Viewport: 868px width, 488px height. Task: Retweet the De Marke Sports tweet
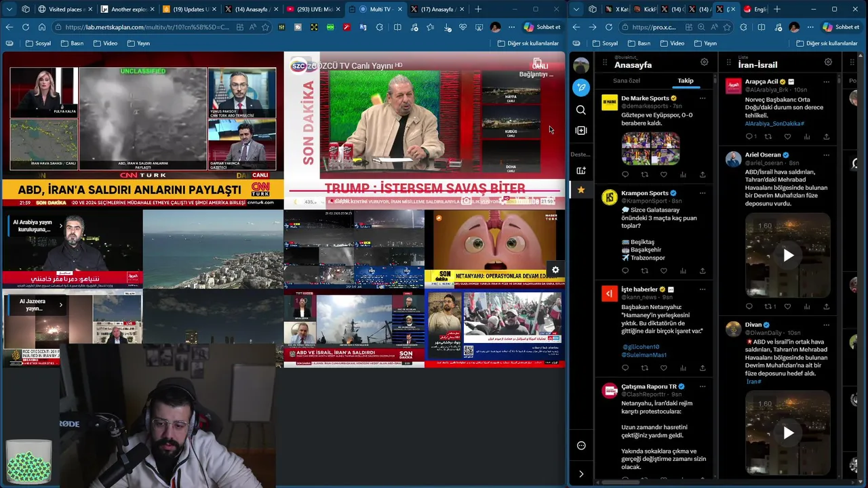click(644, 175)
